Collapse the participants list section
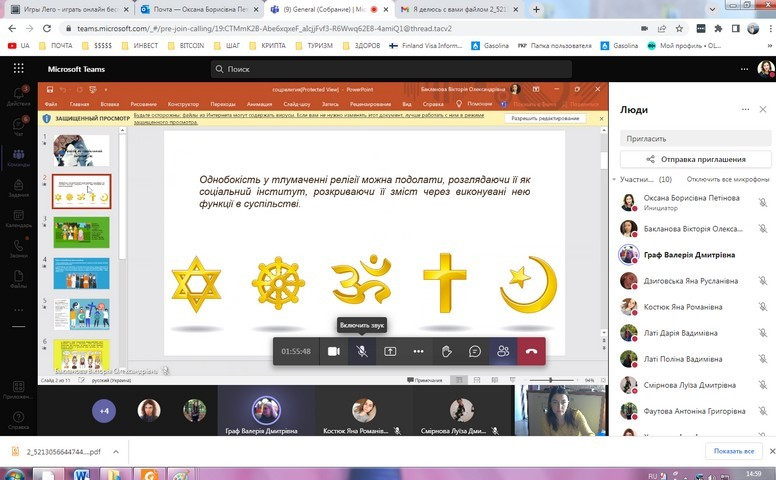Image resolution: width=776 pixels, height=480 pixels. point(614,179)
